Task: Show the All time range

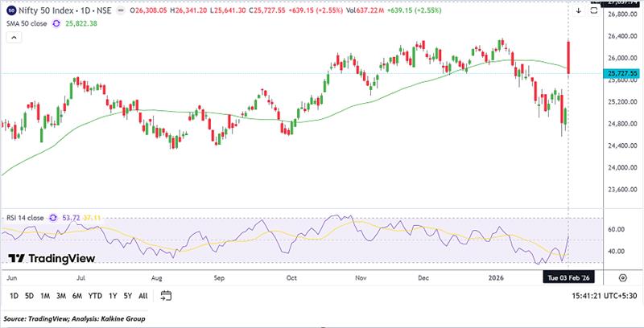Action: click(x=142, y=296)
